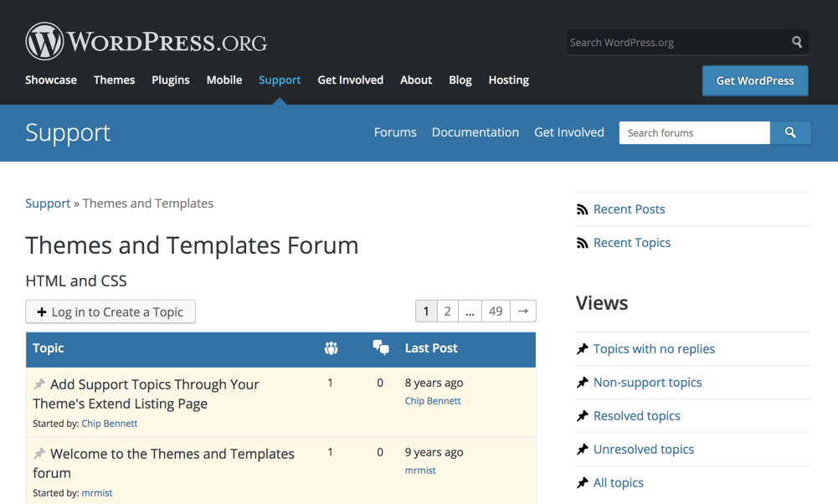
Task: Go to page 2 in pagination
Action: [x=447, y=311]
